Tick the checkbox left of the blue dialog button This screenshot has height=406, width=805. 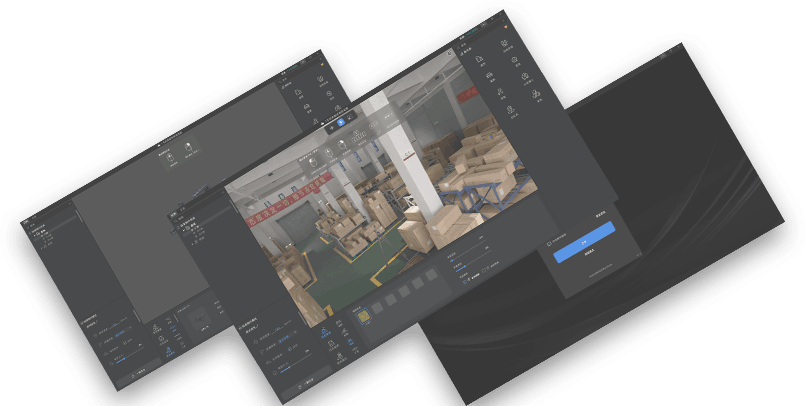(x=549, y=244)
